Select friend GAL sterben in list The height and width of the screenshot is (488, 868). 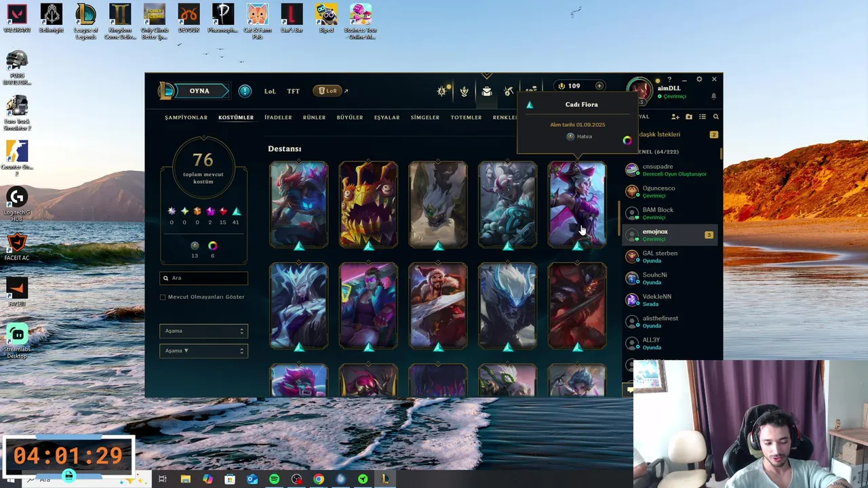[669, 256]
